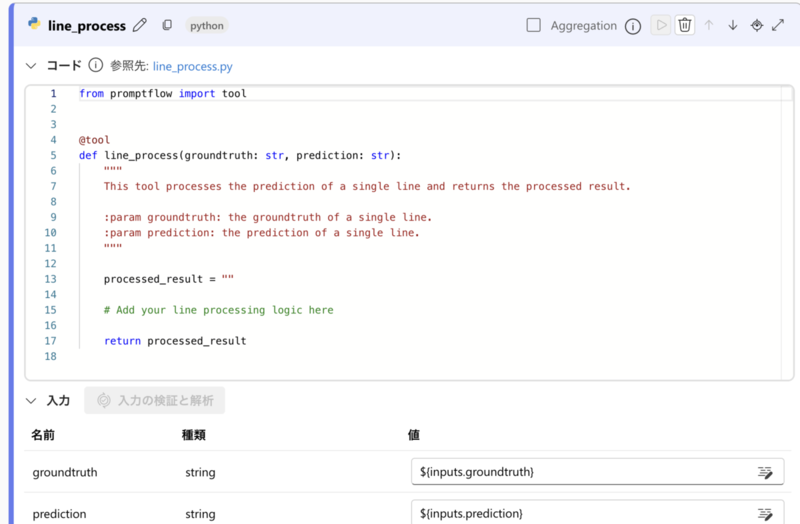Select the groundtruth name cell

tap(65, 472)
